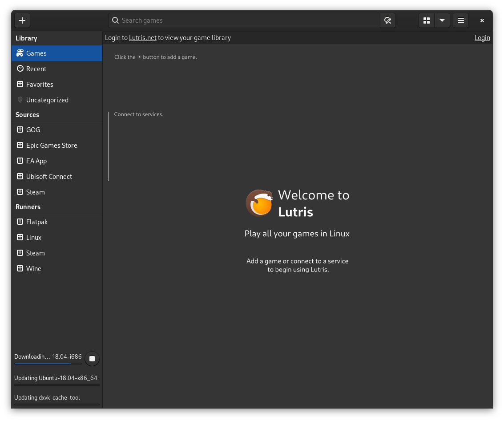
Task: Click the add game plus icon
Action: 22,20
